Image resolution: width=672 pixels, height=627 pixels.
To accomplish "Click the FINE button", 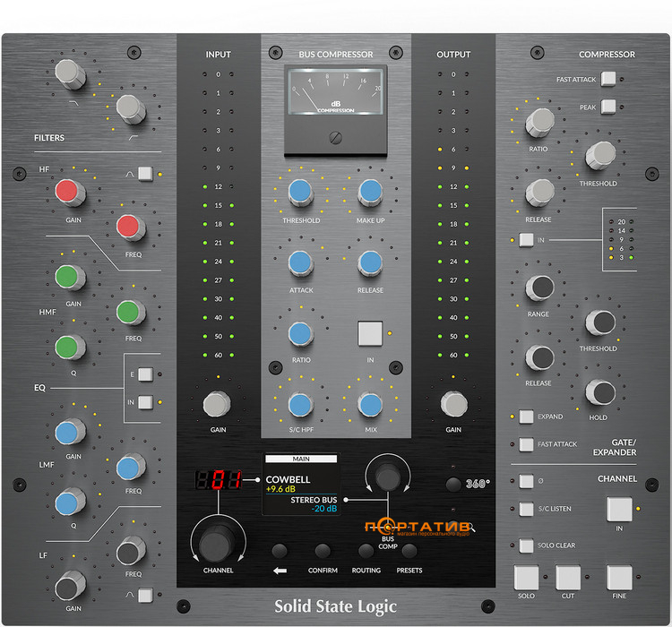I will (619, 578).
